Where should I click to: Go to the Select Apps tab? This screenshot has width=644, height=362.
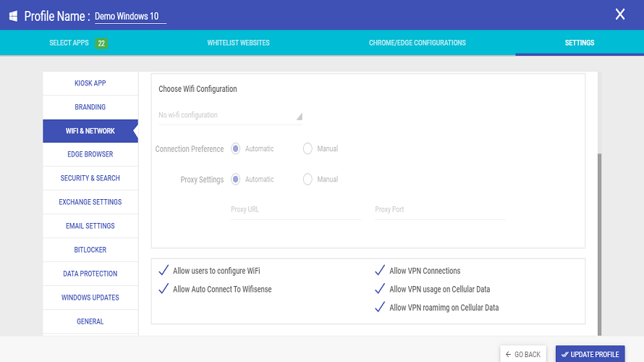tap(69, 43)
